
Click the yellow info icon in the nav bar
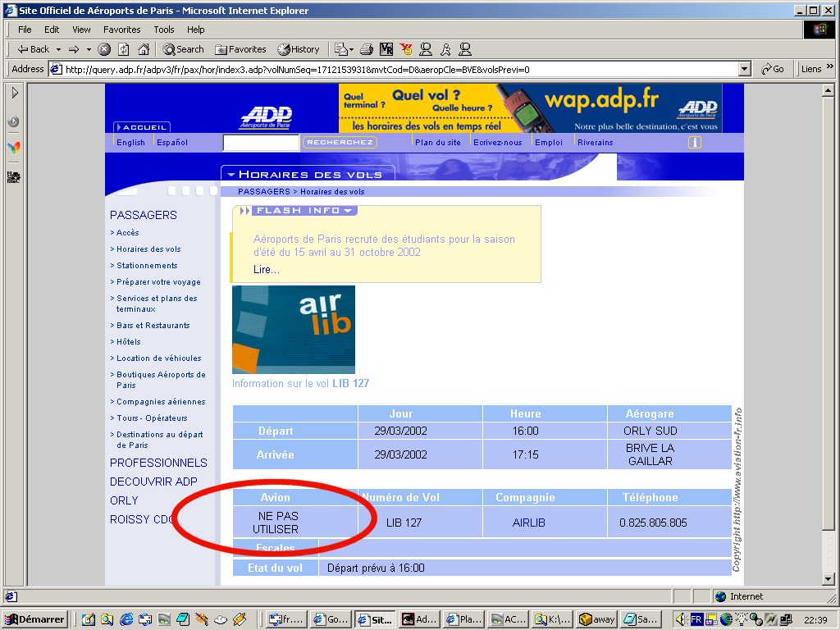(x=695, y=143)
